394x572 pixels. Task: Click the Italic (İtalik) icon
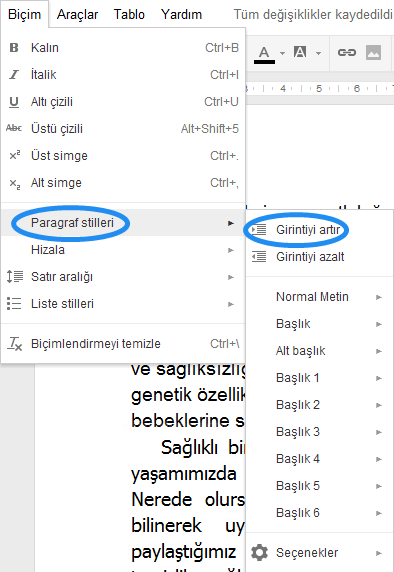point(14,75)
